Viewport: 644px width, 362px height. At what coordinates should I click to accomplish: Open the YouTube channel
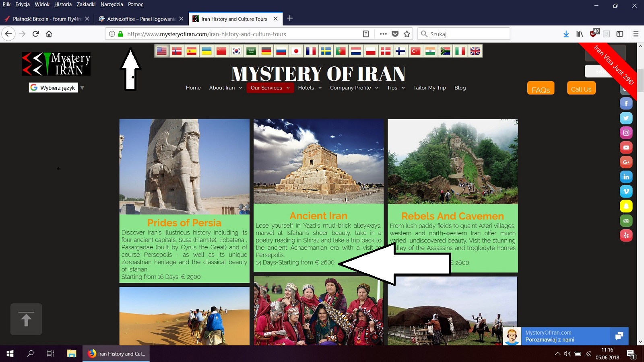pos(626,148)
